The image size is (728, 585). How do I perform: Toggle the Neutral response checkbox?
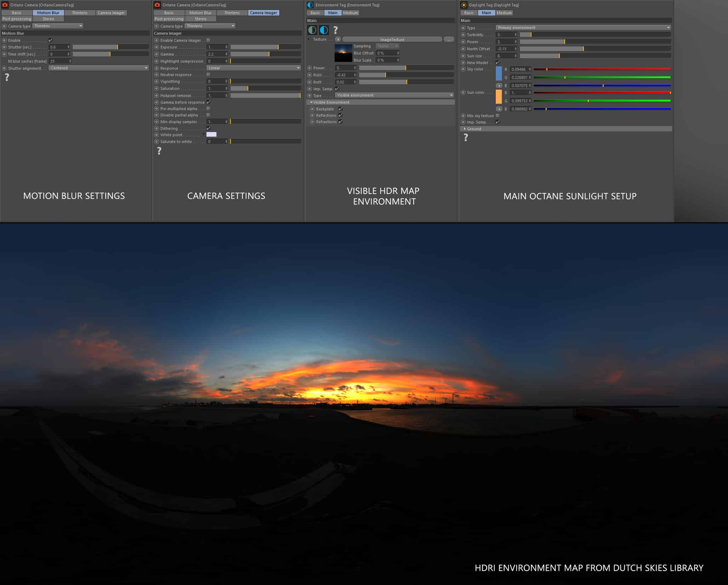[x=208, y=75]
